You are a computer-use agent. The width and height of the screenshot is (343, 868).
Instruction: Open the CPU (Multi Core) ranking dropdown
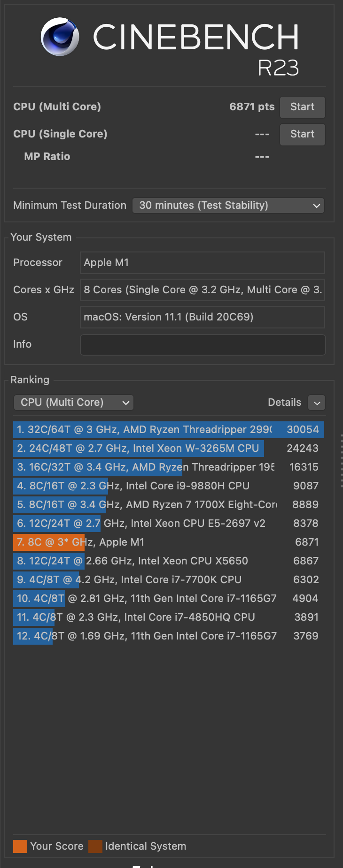(x=74, y=403)
